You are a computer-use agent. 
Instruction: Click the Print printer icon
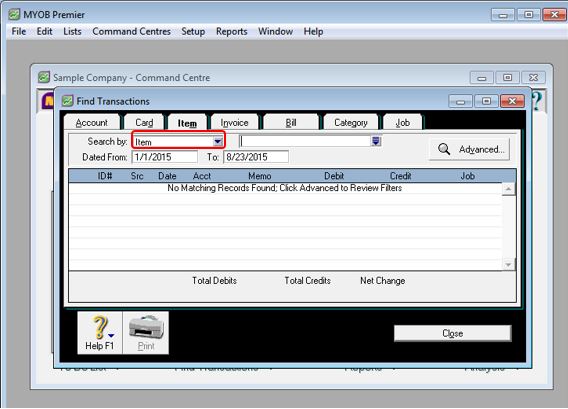[146, 333]
